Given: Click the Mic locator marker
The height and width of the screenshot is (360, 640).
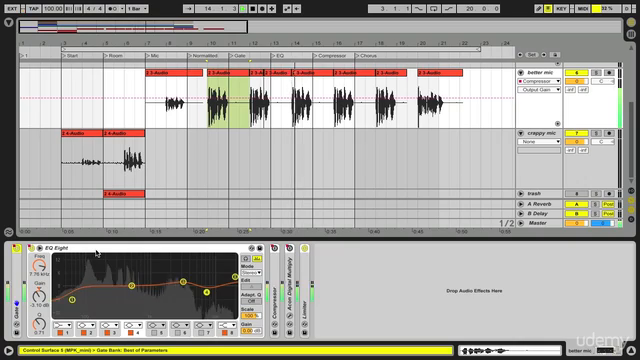Looking at the screenshot, I should coord(153,56).
